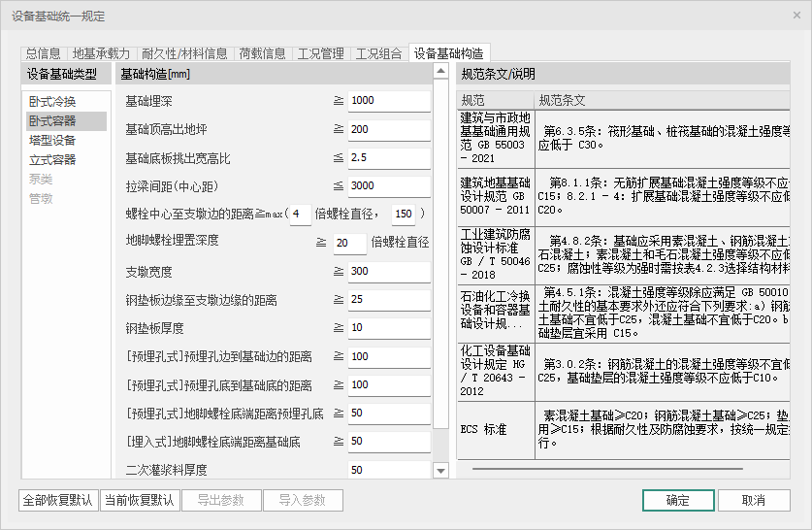
Task: Click the 规范条文 column header
Action: tap(663, 101)
